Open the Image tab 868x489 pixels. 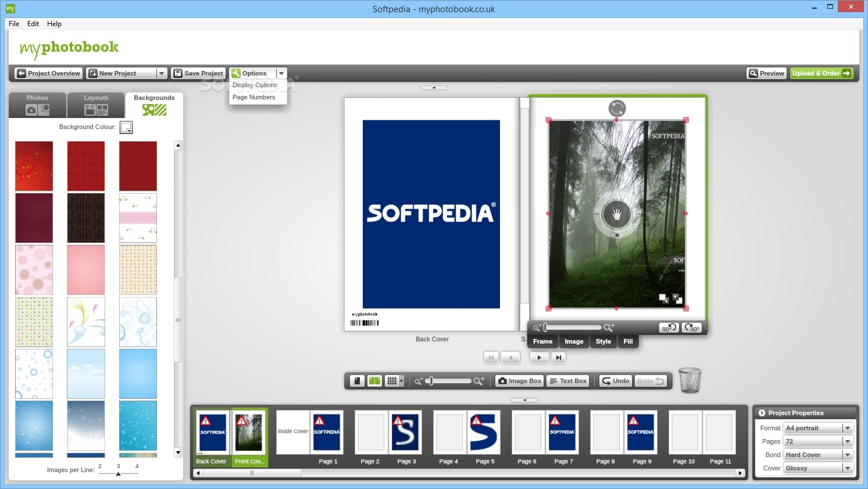pos(574,341)
